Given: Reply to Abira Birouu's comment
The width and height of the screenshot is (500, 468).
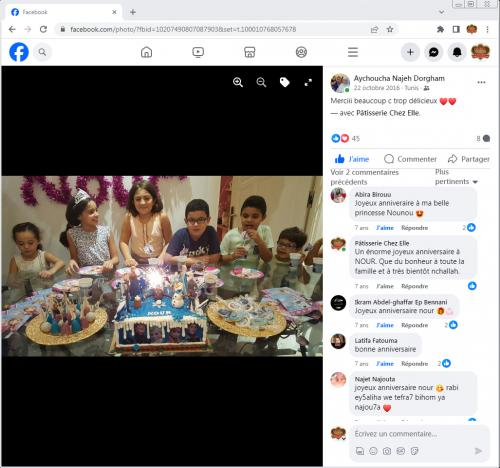Looking at the screenshot, I should point(414,228).
